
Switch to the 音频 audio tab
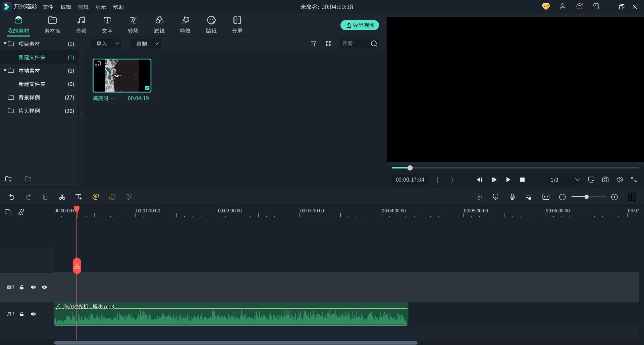[81, 25]
